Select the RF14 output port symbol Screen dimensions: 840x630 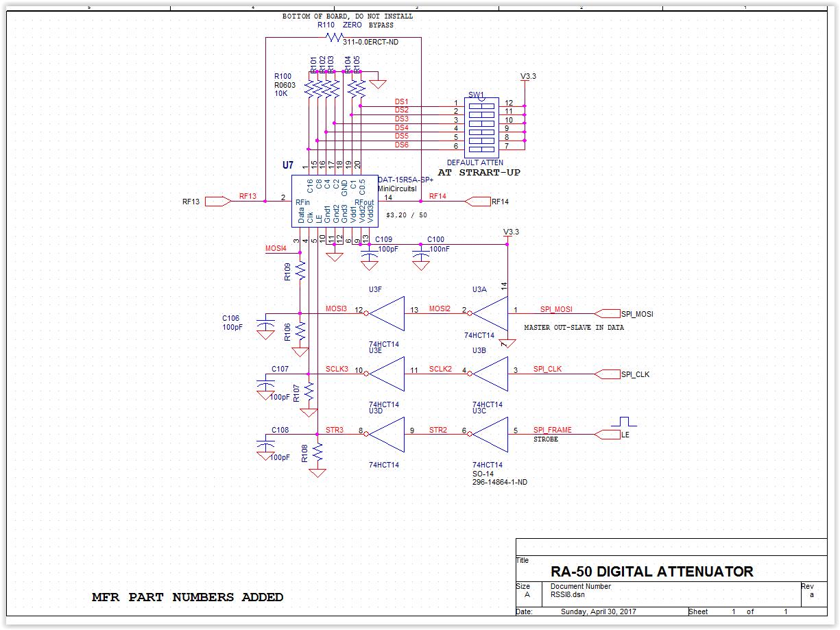click(477, 202)
